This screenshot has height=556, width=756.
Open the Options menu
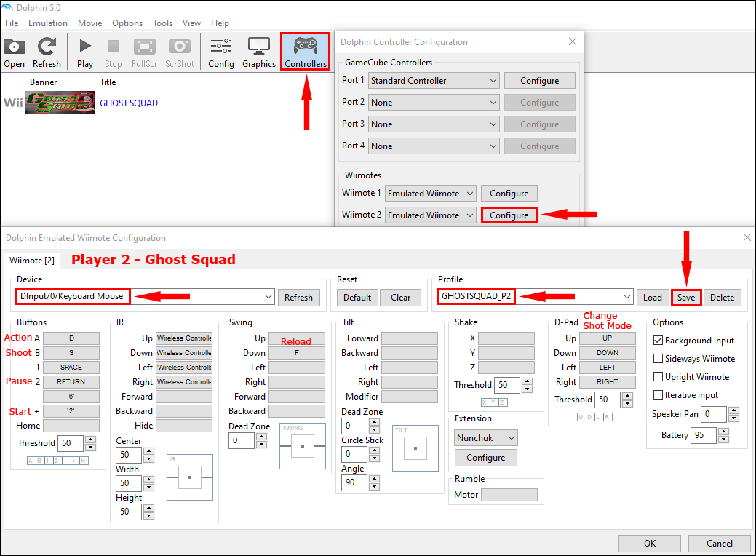(127, 23)
